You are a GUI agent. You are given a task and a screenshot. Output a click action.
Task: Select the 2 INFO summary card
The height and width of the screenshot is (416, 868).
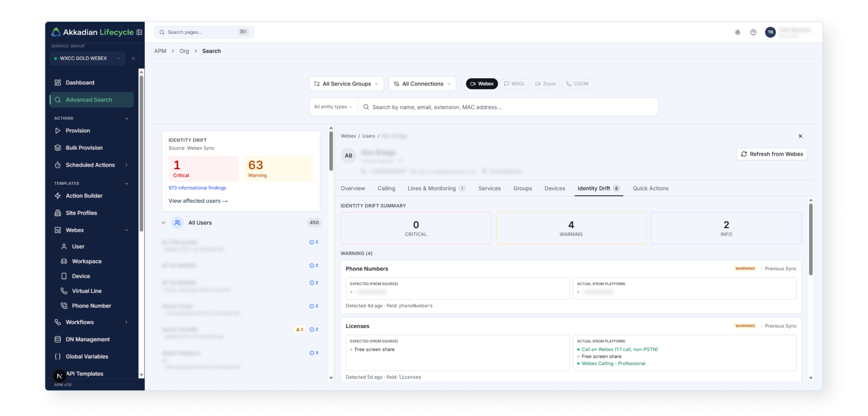click(x=726, y=228)
